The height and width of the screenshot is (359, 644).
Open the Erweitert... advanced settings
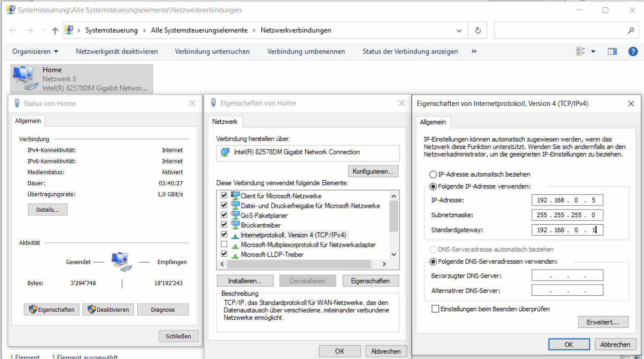click(603, 322)
